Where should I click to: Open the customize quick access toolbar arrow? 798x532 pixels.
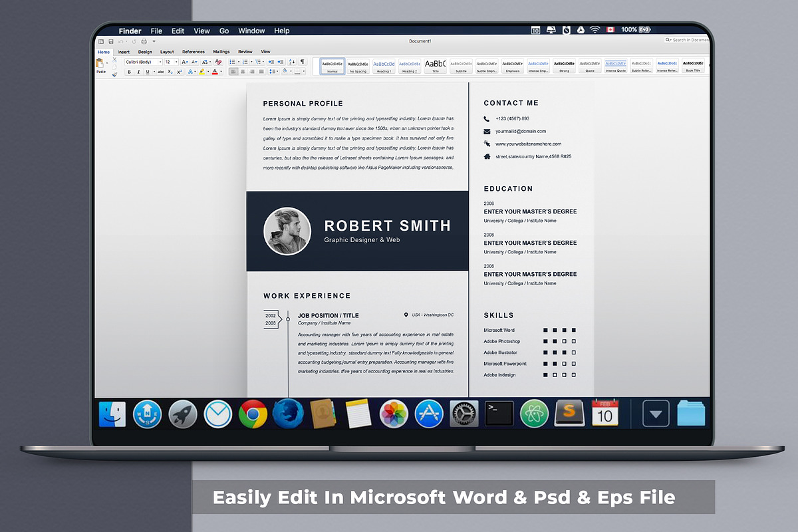click(154, 41)
